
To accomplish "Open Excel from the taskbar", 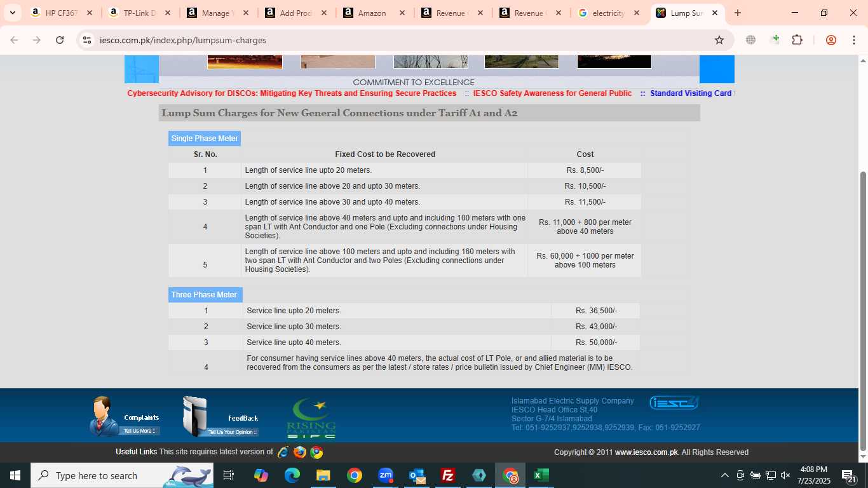I will pos(541,475).
